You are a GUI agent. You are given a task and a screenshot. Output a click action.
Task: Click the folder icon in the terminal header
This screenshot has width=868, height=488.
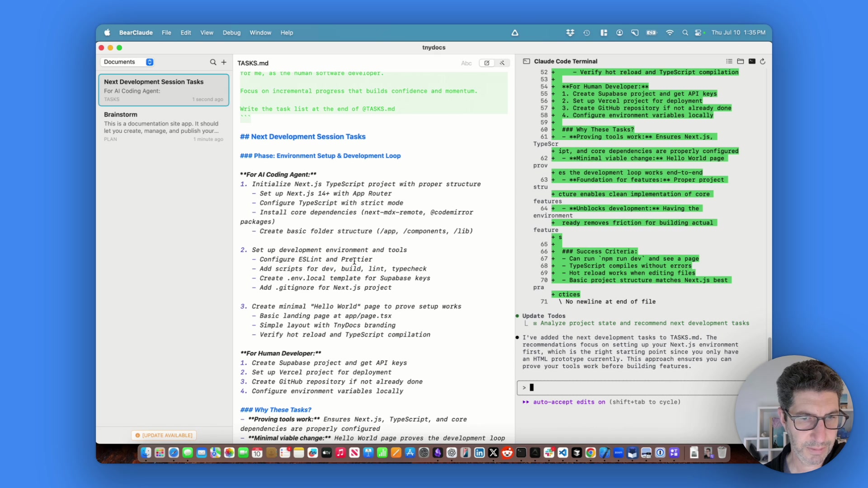(741, 61)
